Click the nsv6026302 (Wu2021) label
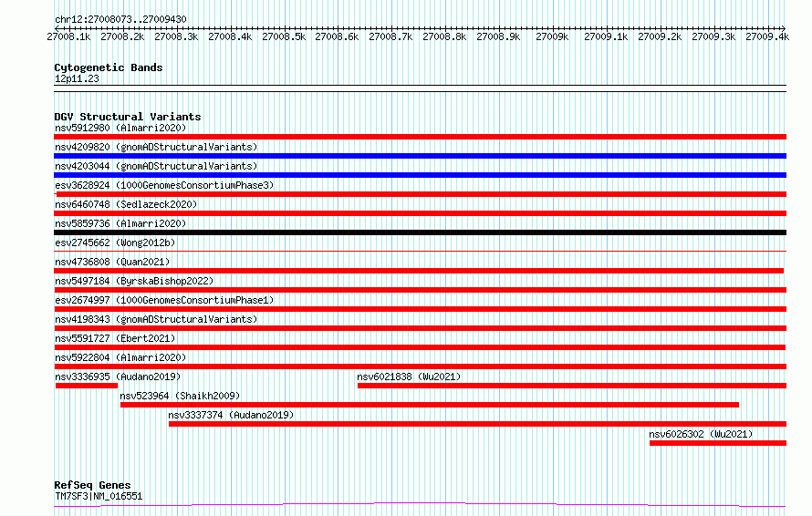This screenshot has width=812, height=516. [701, 434]
